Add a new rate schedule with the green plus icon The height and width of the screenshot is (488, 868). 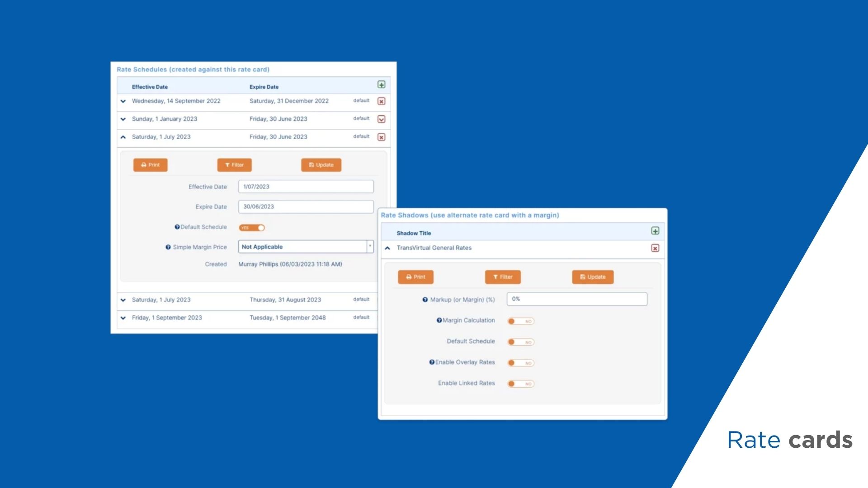tap(381, 84)
